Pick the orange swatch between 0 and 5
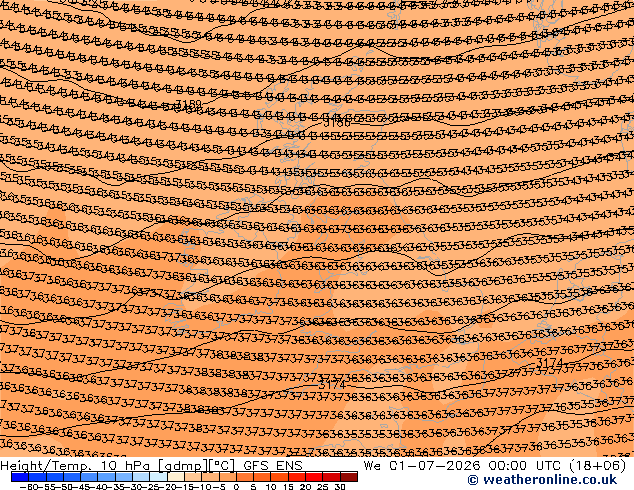 245,477
